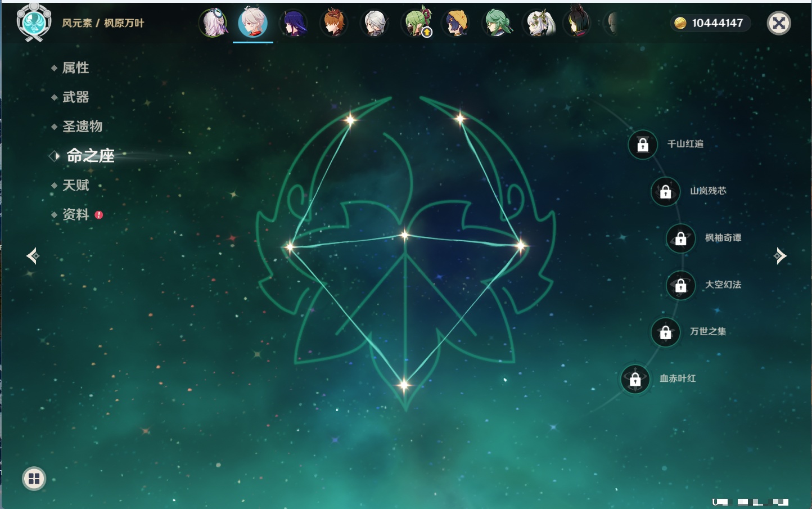This screenshot has width=812, height=509.
Task: Select the bottom star of the constellation
Action: [x=404, y=385]
